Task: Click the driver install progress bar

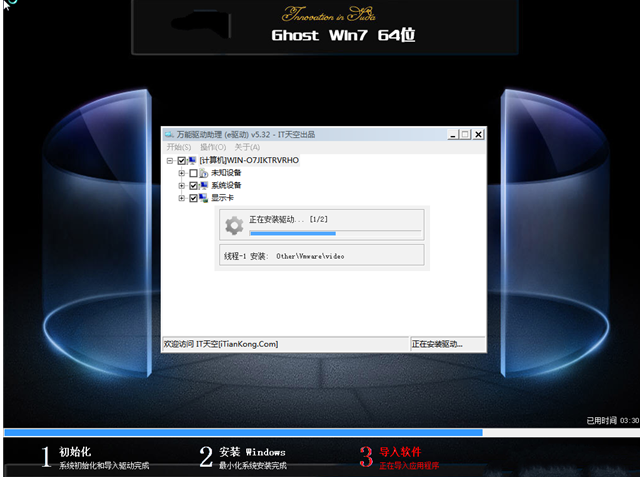Action: 335,233
